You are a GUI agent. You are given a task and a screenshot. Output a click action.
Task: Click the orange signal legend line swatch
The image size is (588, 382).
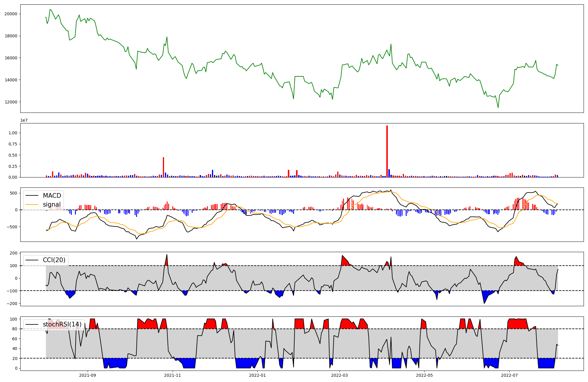(32, 205)
